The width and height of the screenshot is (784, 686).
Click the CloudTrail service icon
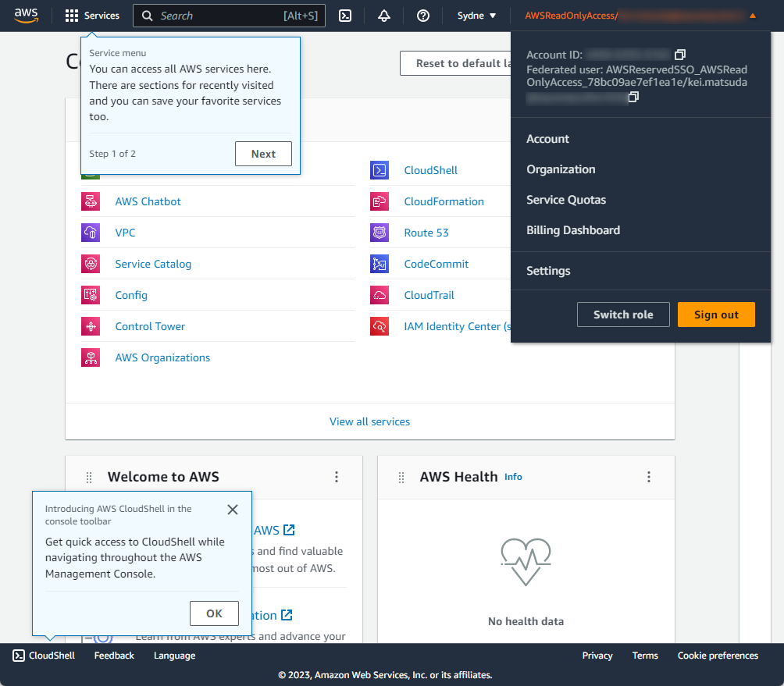380,295
